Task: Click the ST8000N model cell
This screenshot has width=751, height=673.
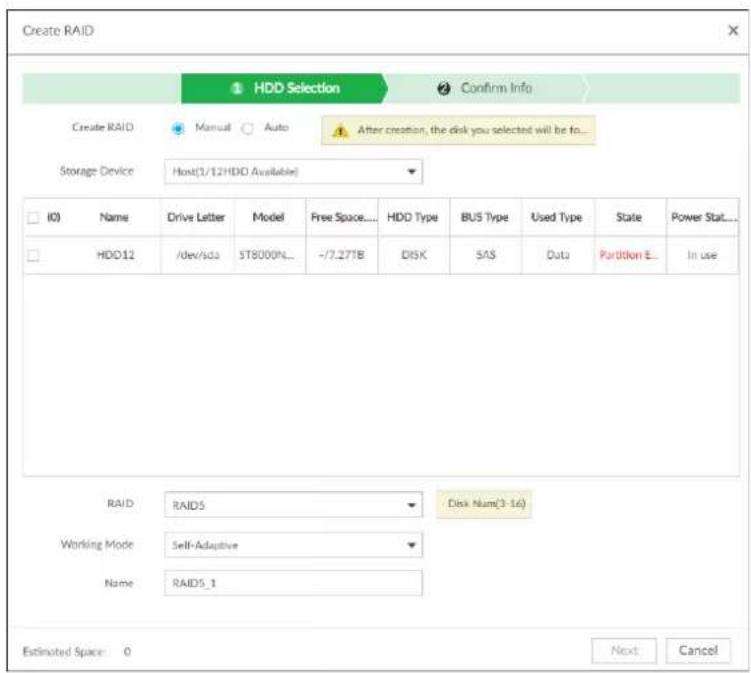Action: coord(266,255)
